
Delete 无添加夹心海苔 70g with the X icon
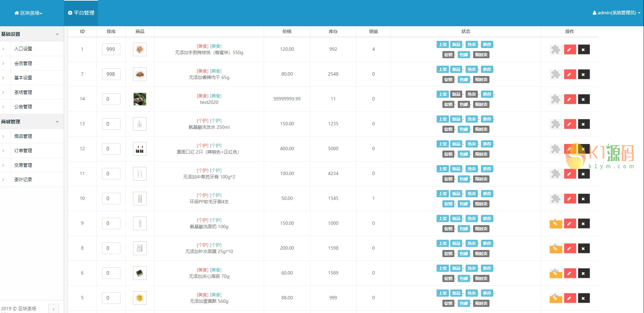[584, 273]
